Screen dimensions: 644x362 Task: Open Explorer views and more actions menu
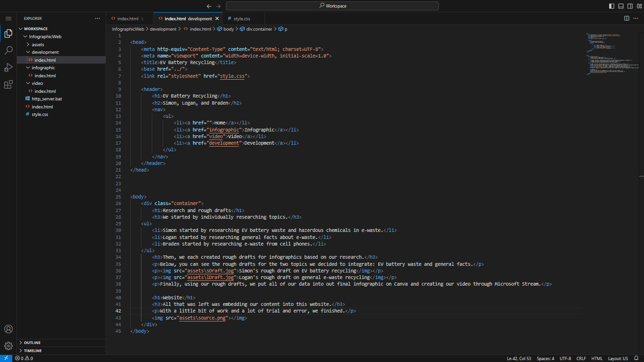pyautogui.click(x=98, y=18)
